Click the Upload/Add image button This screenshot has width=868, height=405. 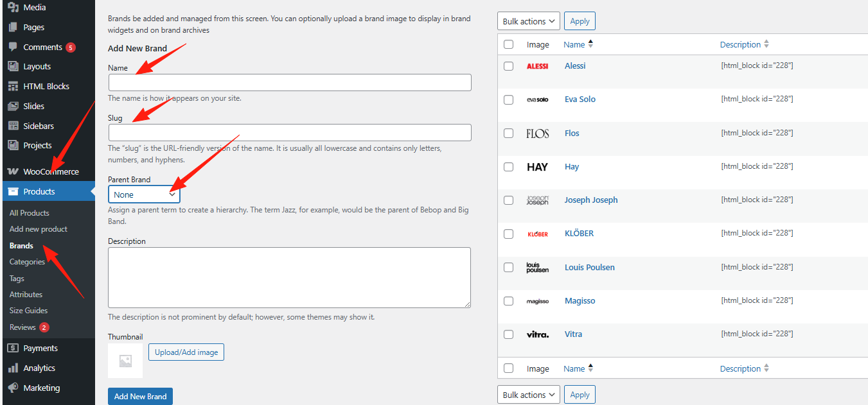[x=186, y=352]
